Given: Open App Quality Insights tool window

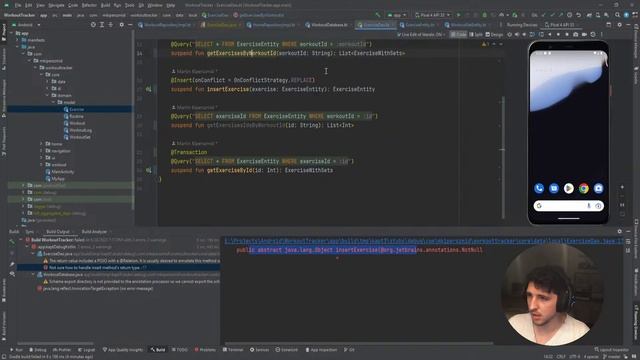Looking at the screenshot, I should (x=123, y=350).
